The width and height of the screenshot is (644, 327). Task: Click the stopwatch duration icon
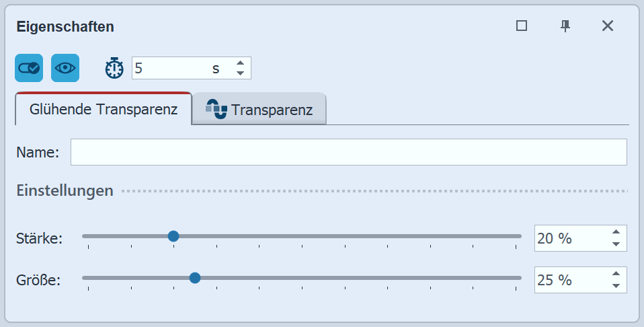[x=114, y=68]
